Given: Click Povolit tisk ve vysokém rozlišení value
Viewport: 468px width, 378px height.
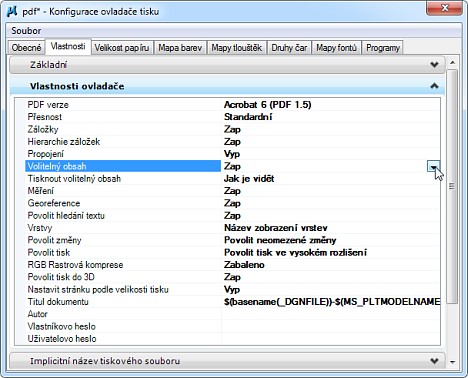Looking at the screenshot, I should 295,253.
